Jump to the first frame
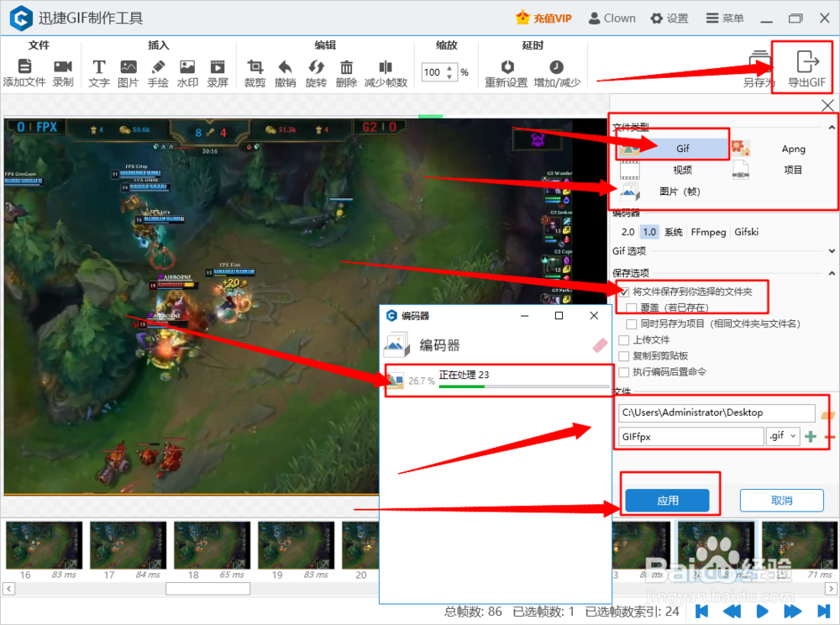840x625 pixels. click(x=701, y=611)
